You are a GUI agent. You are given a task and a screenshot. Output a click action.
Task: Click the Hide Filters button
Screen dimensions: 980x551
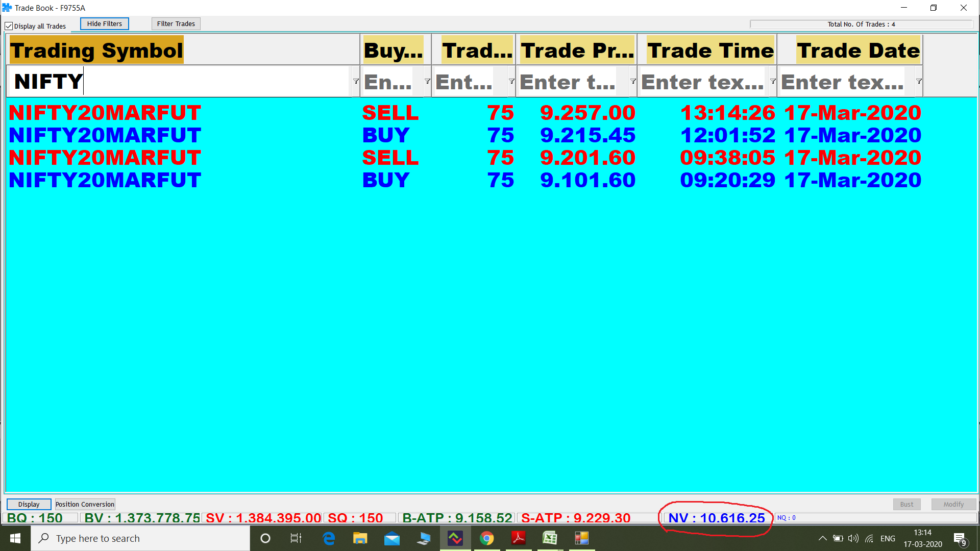pos(104,24)
